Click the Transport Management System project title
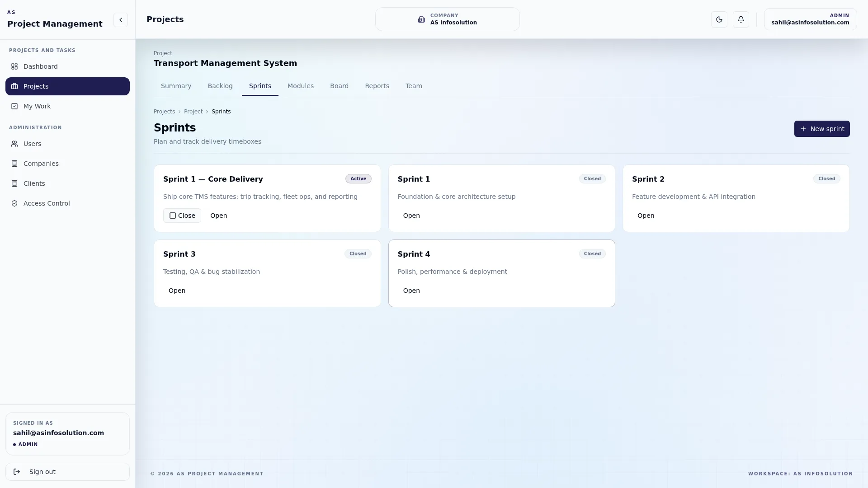Viewport: 868px width, 488px height. click(225, 63)
